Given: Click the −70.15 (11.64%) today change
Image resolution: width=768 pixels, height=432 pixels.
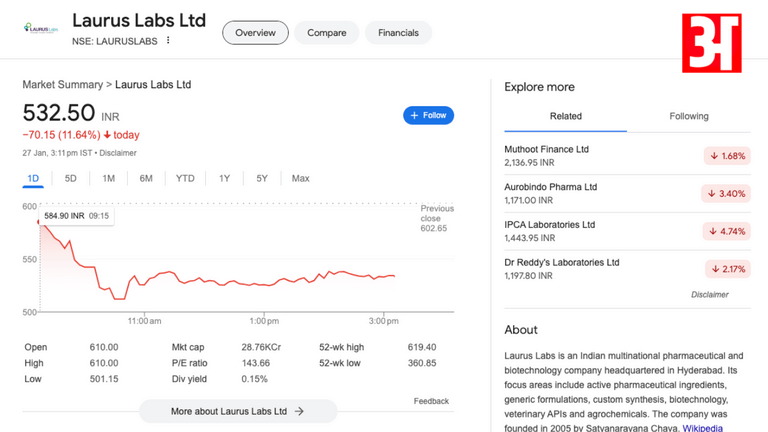Looking at the screenshot, I should pos(81,135).
